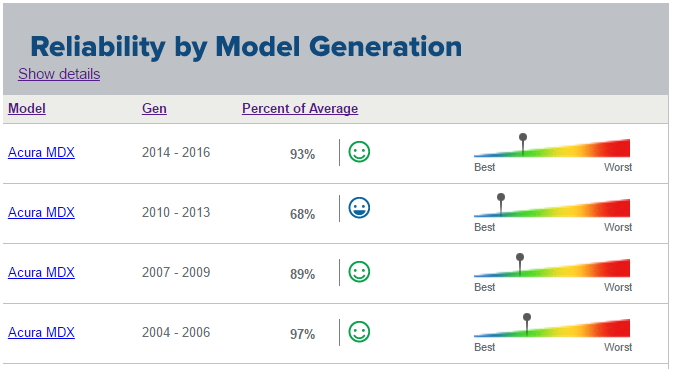Sort by the Model column header
Screen dimensions: 674x369
click(27, 108)
